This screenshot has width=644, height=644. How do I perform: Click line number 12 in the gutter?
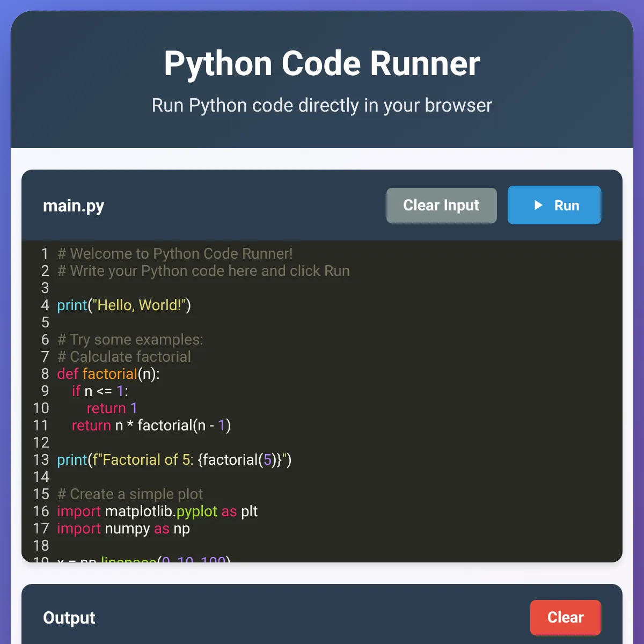(x=41, y=442)
